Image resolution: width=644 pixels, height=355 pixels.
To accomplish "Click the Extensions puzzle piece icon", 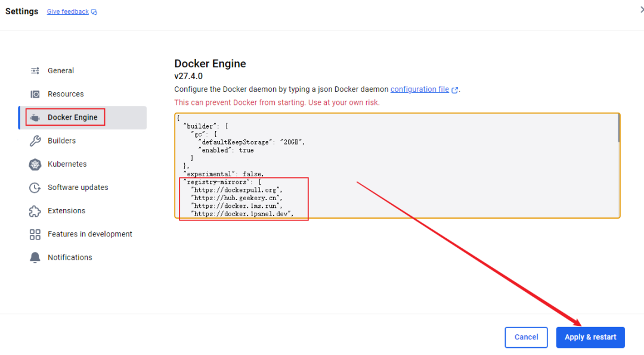I will coord(35,211).
